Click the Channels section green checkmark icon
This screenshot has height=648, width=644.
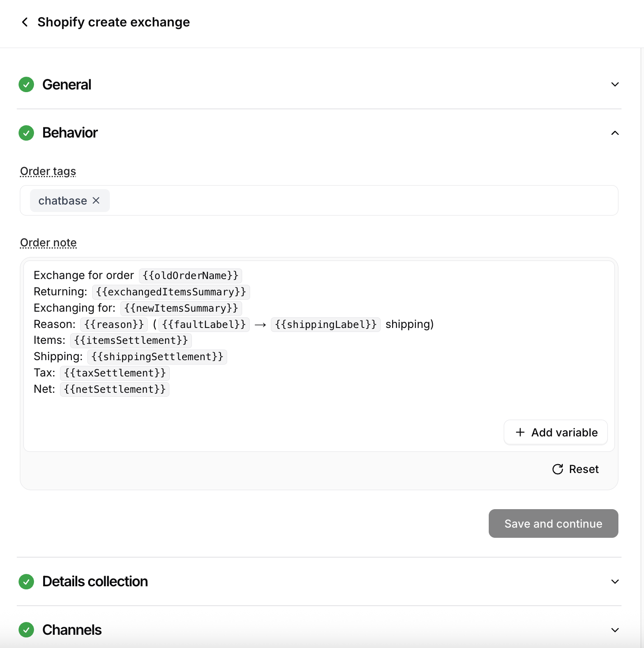coord(26,630)
